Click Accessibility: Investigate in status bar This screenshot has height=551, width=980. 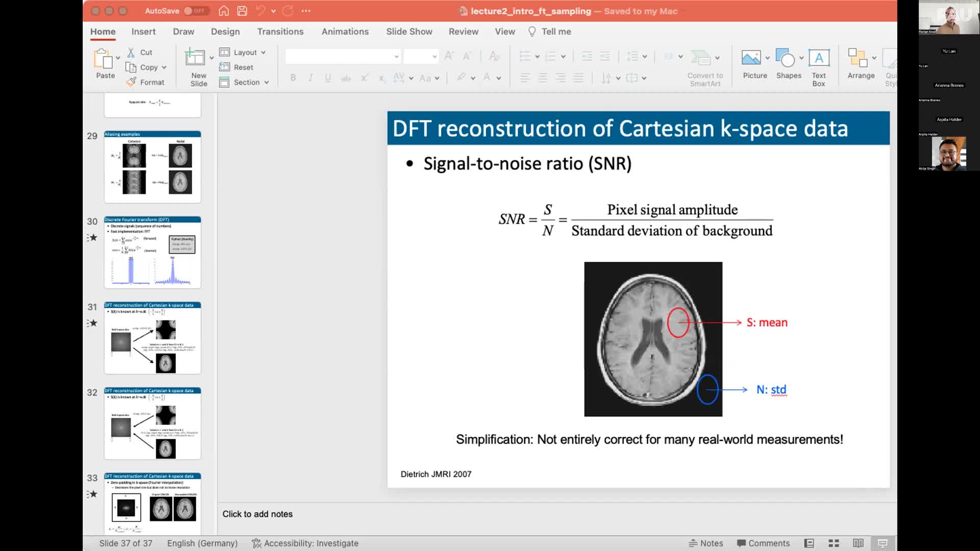305,543
